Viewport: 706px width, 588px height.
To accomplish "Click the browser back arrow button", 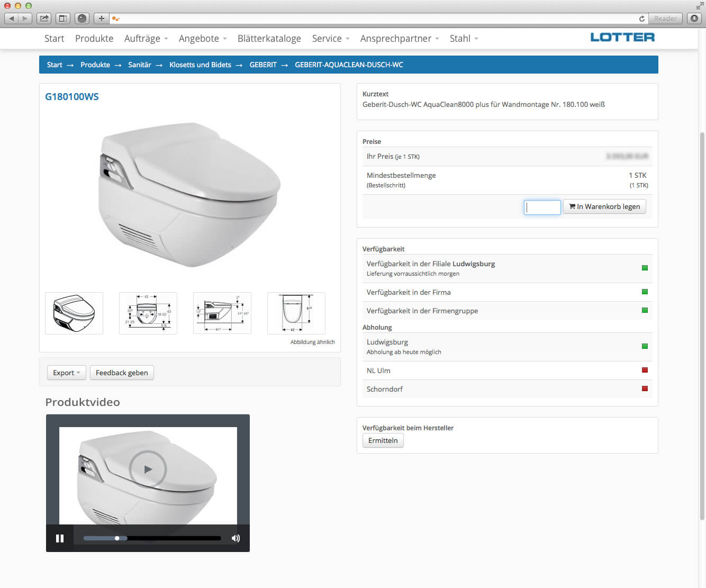I will 12,19.
